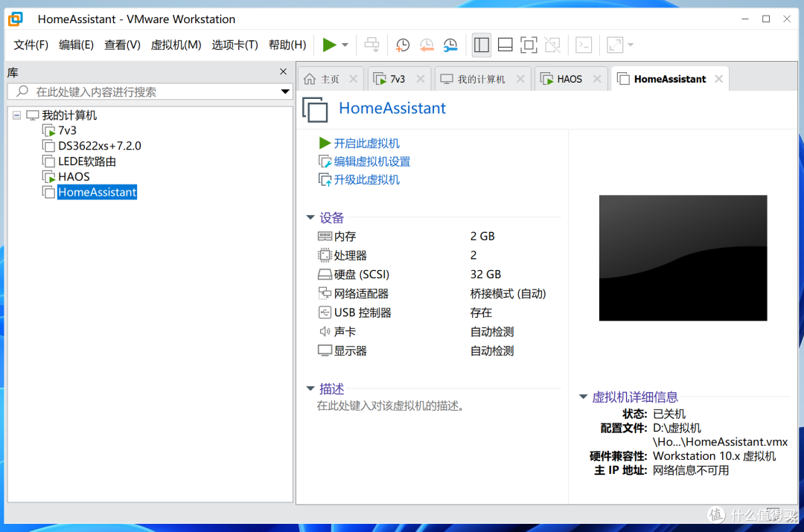The height and width of the screenshot is (532, 804).
Task: Click the 处理器 processor device row
Action: click(x=438, y=255)
